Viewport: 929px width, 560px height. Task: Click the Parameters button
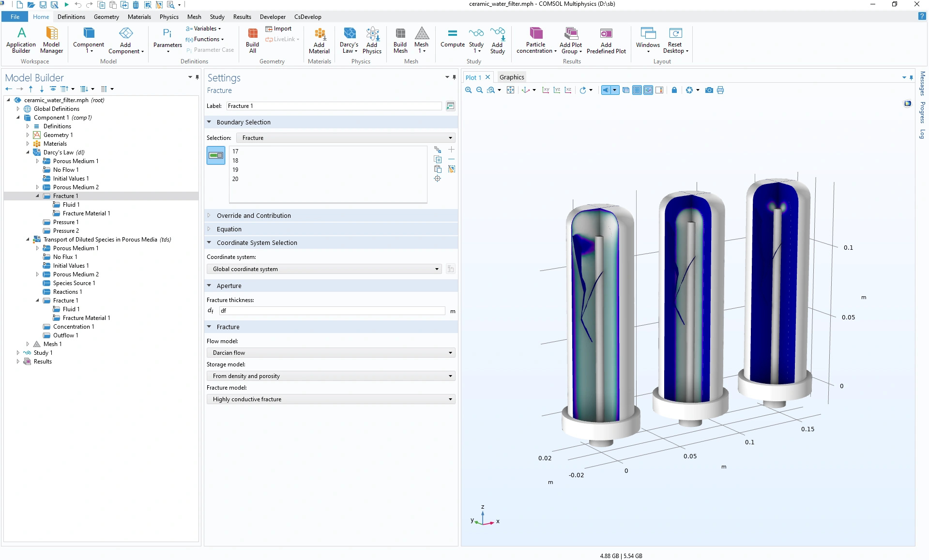click(x=168, y=40)
